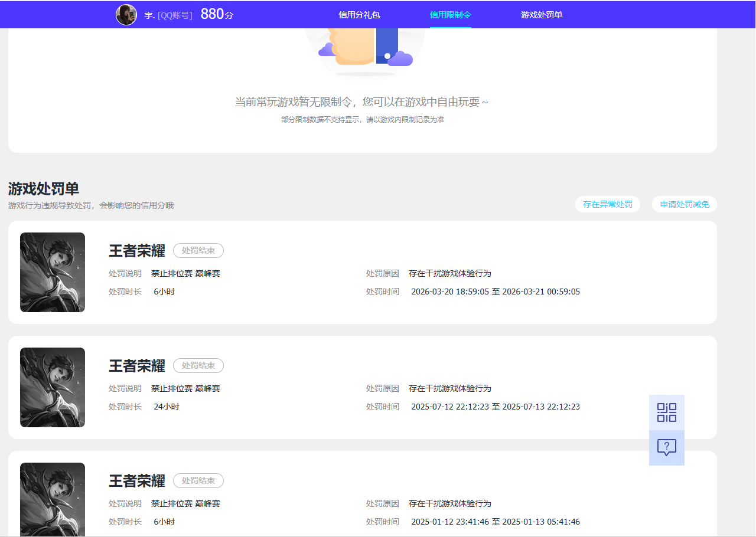Click time range 2025-01-12 23:41:46 至 2025-01-13 05:41:46
This screenshot has width=756, height=537.
pos(496,522)
